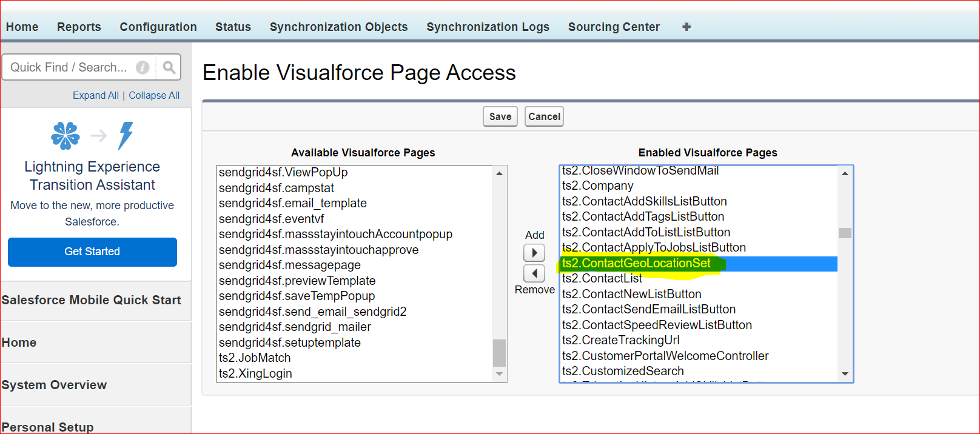Select sendgrid4sf.massstayintouchAccountpopup item
980x434 pixels.
[x=354, y=234]
